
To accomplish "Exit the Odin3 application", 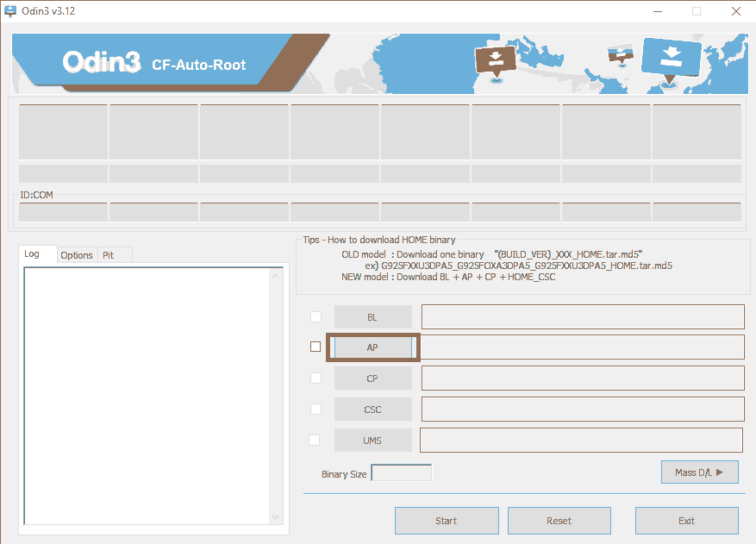I will click(x=686, y=521).
